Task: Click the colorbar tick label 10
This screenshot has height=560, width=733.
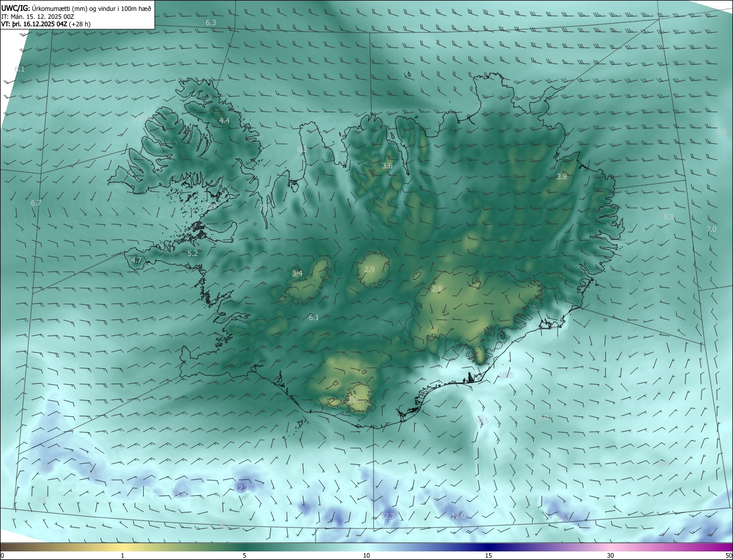Action: point(366,555)
